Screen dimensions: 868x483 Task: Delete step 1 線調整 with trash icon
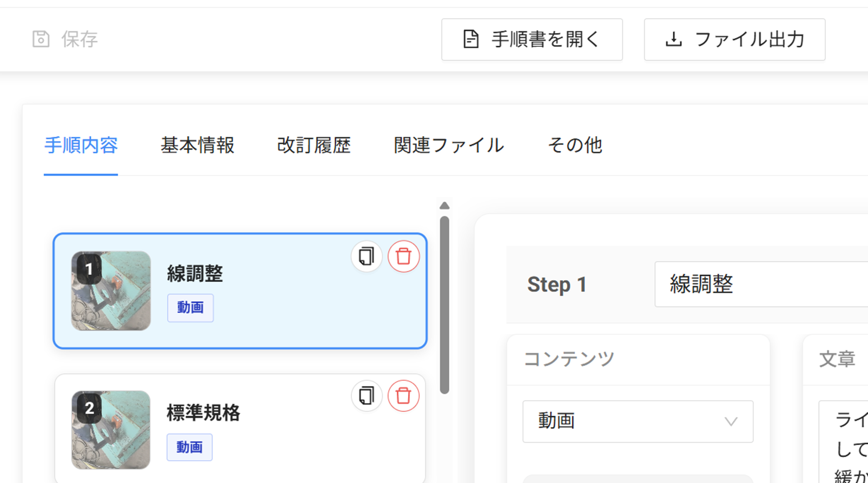[x=403, y=257]
